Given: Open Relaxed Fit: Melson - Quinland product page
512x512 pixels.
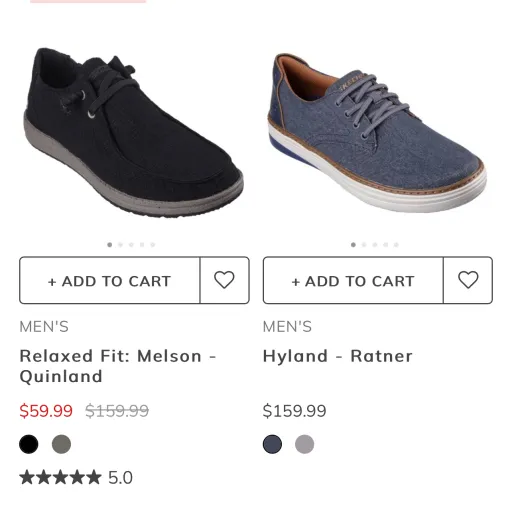Looking at the screenshot, I should coord(118,366).
